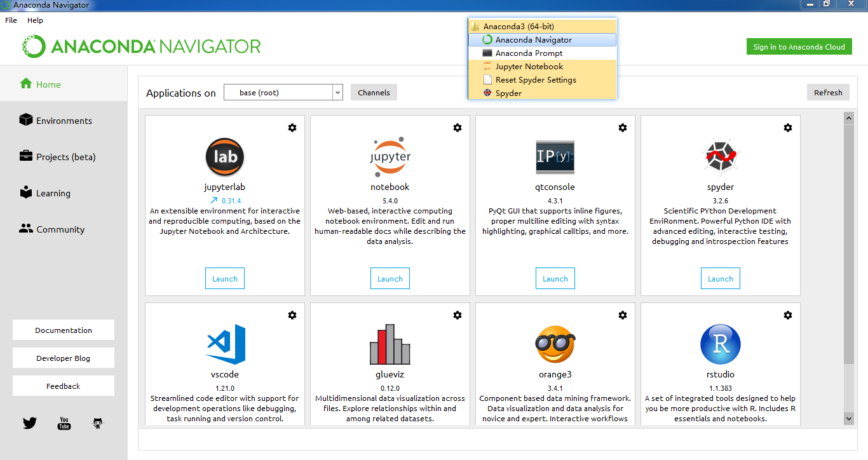Launch spyder
Viewport: 868px width, 460px height.
tap(721, 278)
